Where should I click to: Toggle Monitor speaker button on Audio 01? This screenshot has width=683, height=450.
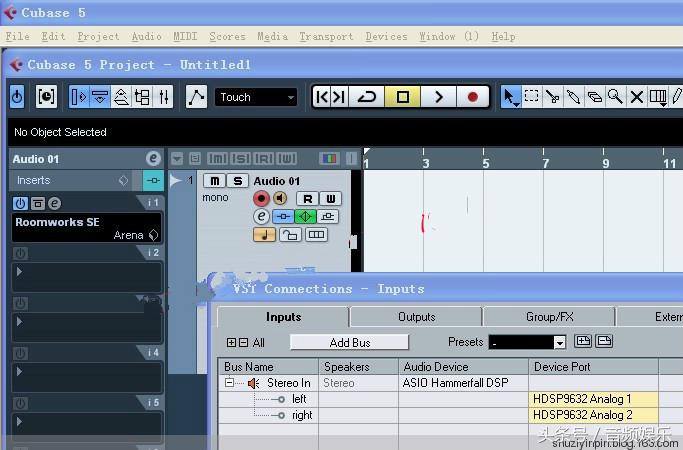click(x=281, y=199)
